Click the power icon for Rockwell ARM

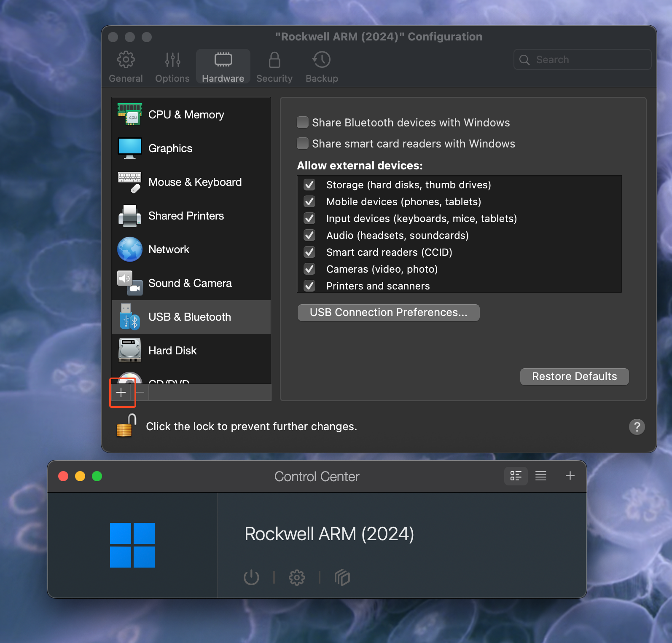251,577
